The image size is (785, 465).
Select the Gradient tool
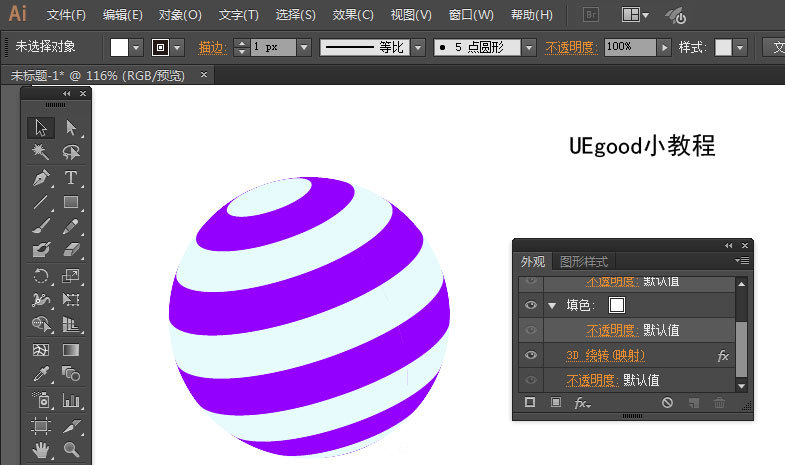click(71, 350)
